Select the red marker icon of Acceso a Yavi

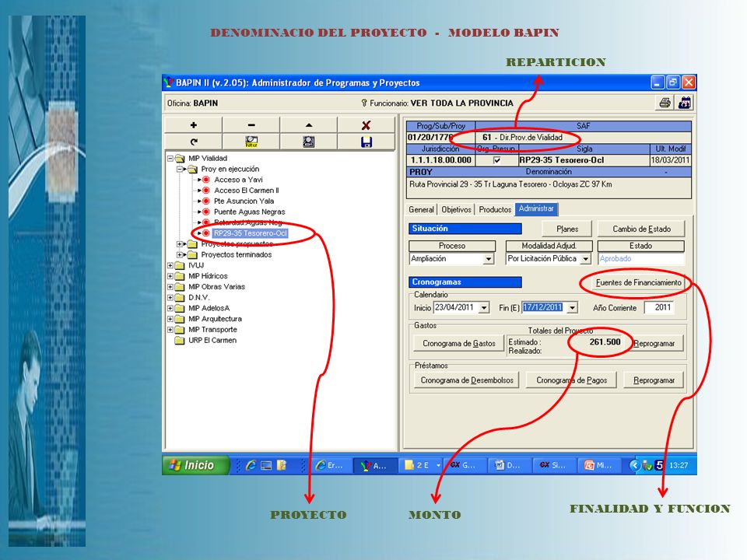click(205, 180)
